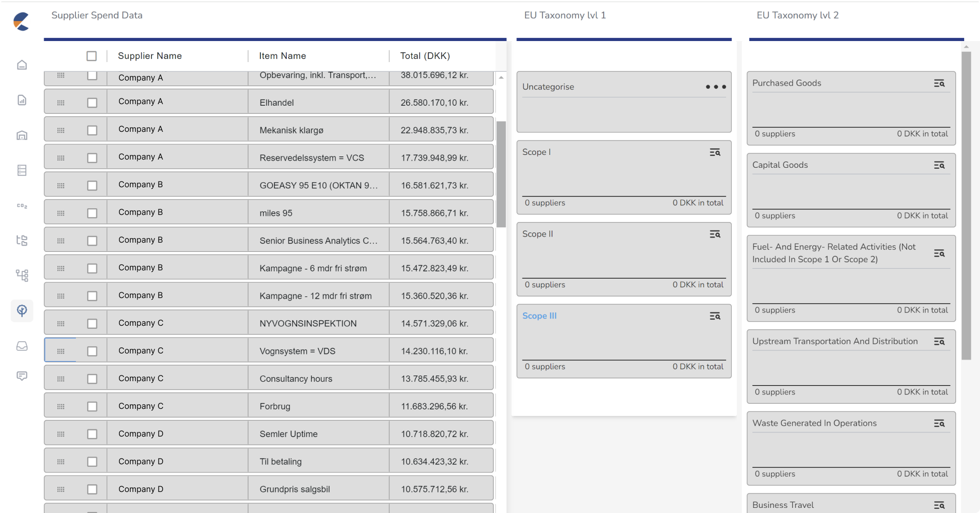
Task: Click the table scroll-up arrow
Action: click(501, 77)
